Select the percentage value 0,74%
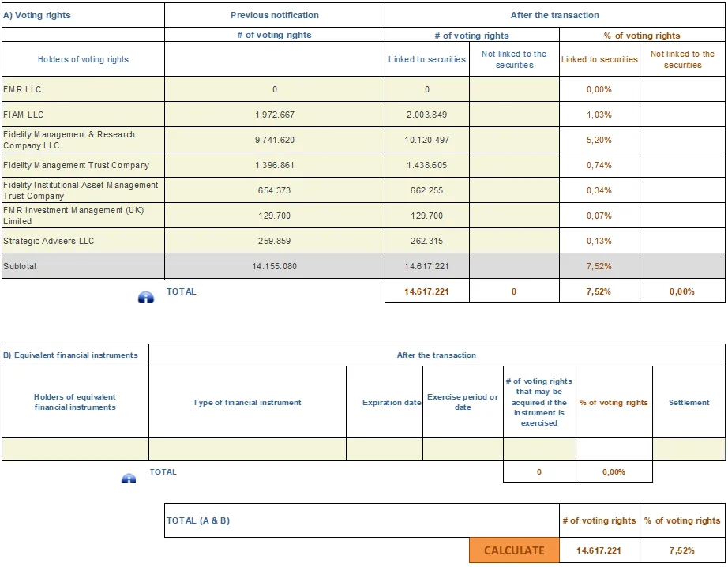Image resolution: width=728 pixels, height=567 pixels. [x=599, y=165]
